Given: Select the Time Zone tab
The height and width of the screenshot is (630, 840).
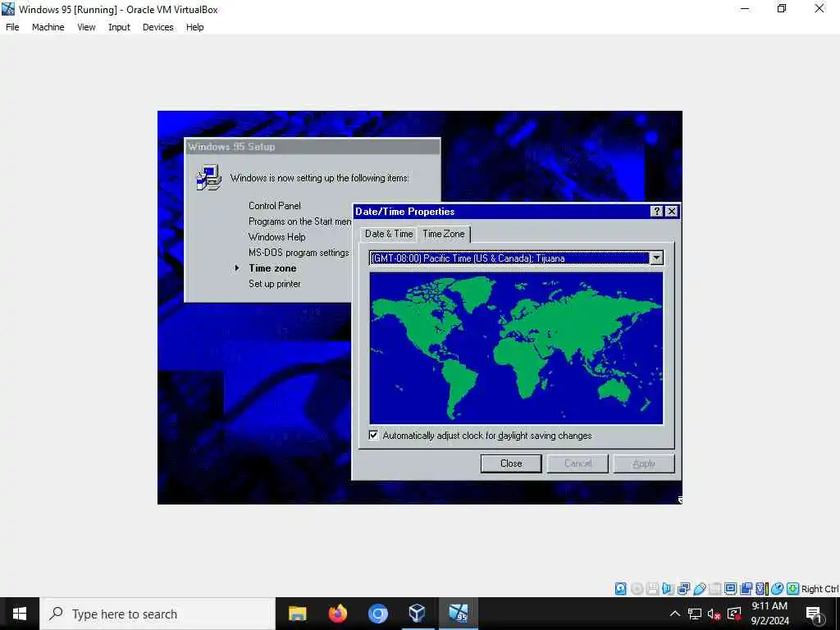Looking at the screenshot, I should pos(444,234).
